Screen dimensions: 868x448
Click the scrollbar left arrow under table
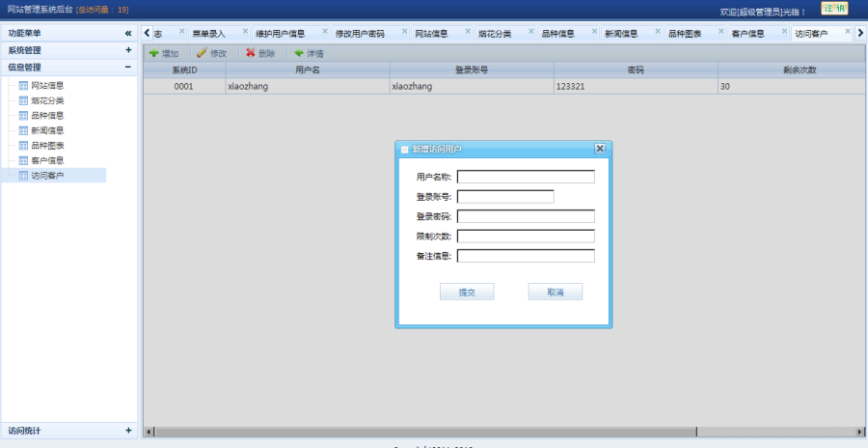point(149,432)
